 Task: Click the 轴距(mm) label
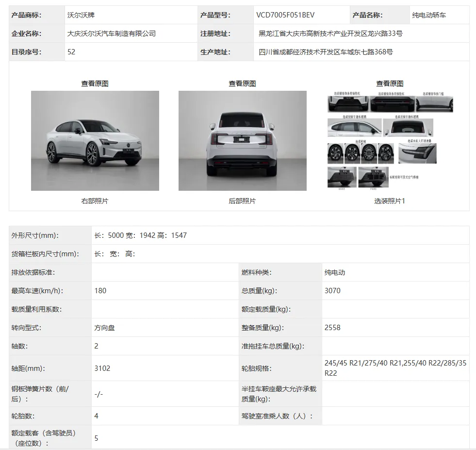28,368
